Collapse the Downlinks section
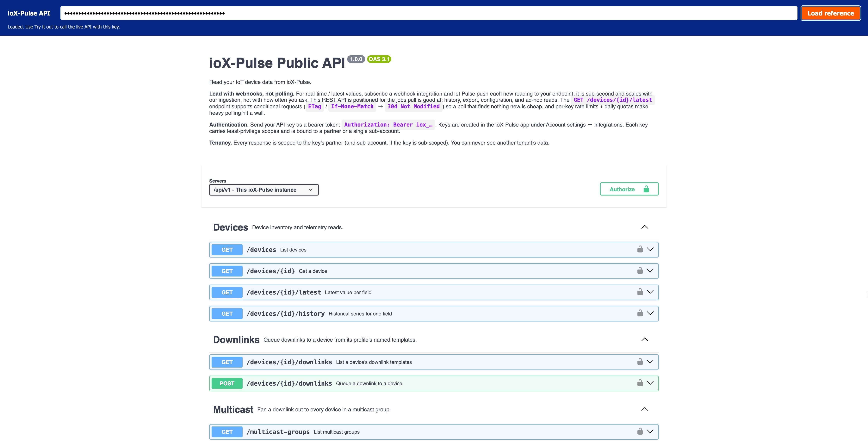This screenshot has height=441, width=868. 645,339
